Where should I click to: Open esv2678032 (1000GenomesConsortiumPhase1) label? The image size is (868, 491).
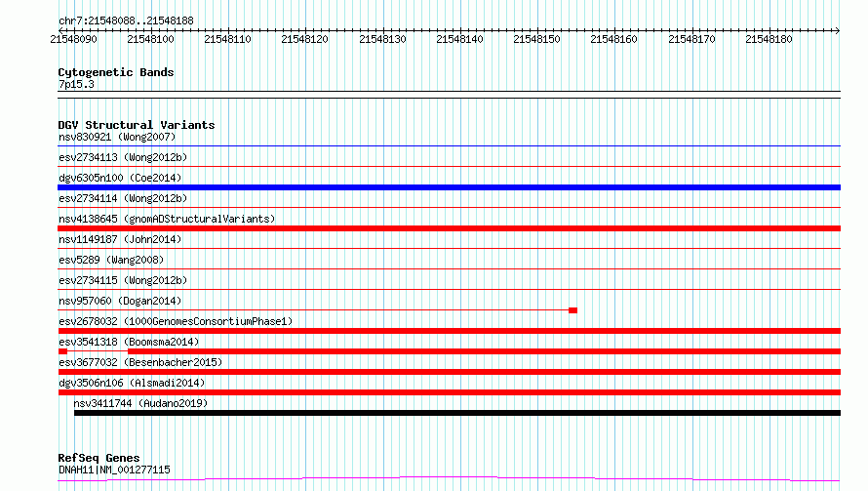176,321
